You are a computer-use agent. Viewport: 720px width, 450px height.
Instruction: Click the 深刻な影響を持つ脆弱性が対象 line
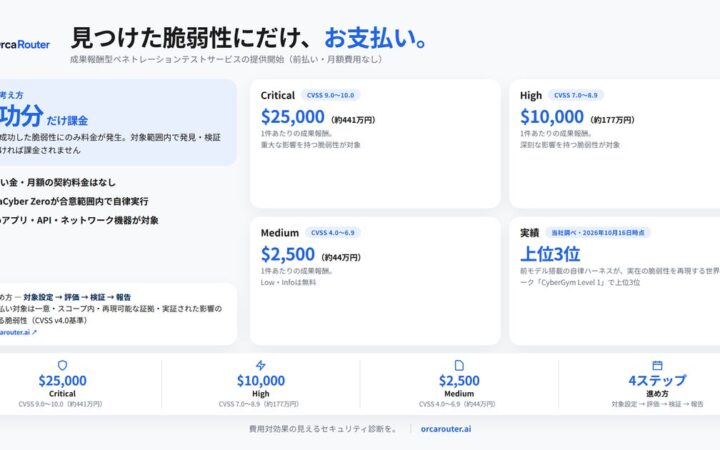(570, 145)
